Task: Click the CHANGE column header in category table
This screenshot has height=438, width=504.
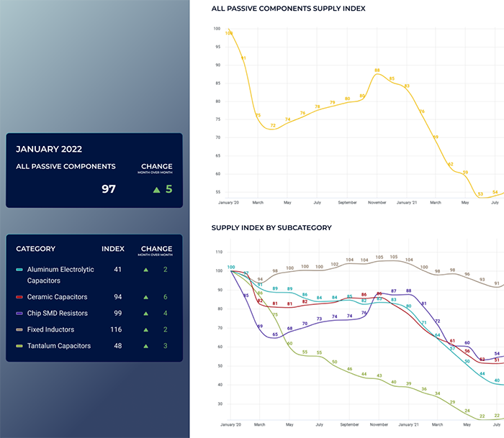Action: pos(156,249)
